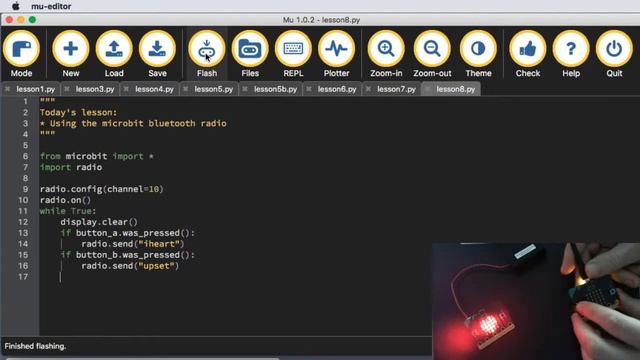This screenshot has height=360, width=640.
Task: Increase text size with Zoom-in
Action: [x=386, y=54]
